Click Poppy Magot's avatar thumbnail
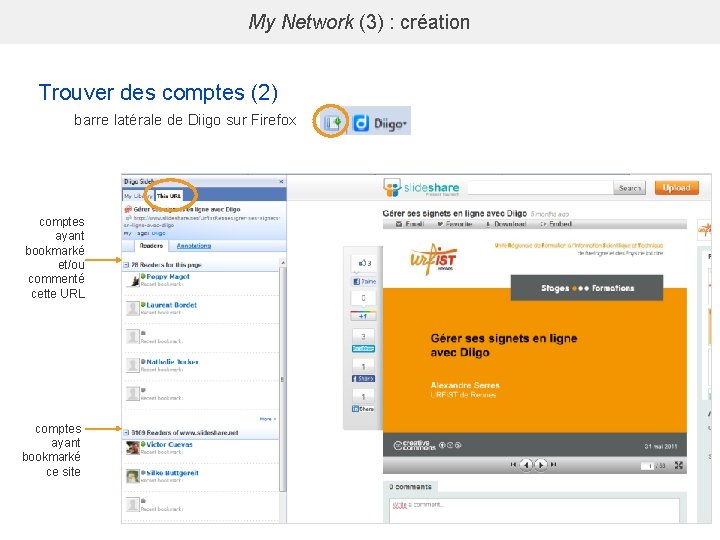Screen dimensions: 720x540 (133, 280)
